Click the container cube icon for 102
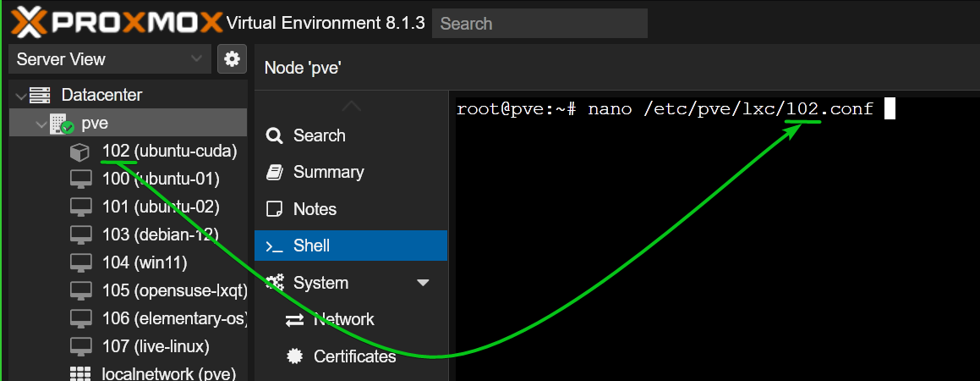This screenshot has height=381, width=980. coord(80,152)
